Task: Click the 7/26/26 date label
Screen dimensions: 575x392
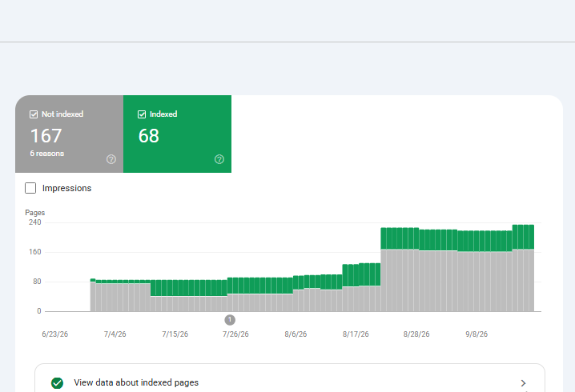Action: click(x=235, y=334)
